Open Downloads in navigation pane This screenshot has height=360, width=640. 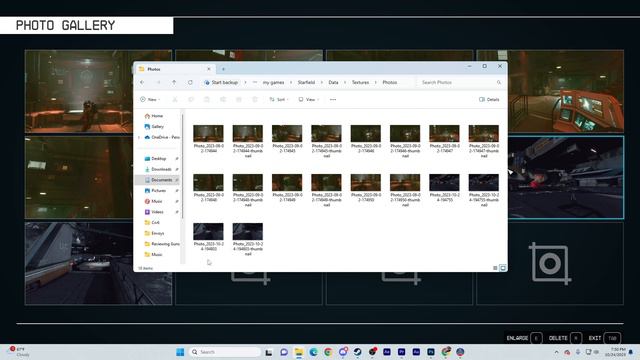tap(161, 169)
